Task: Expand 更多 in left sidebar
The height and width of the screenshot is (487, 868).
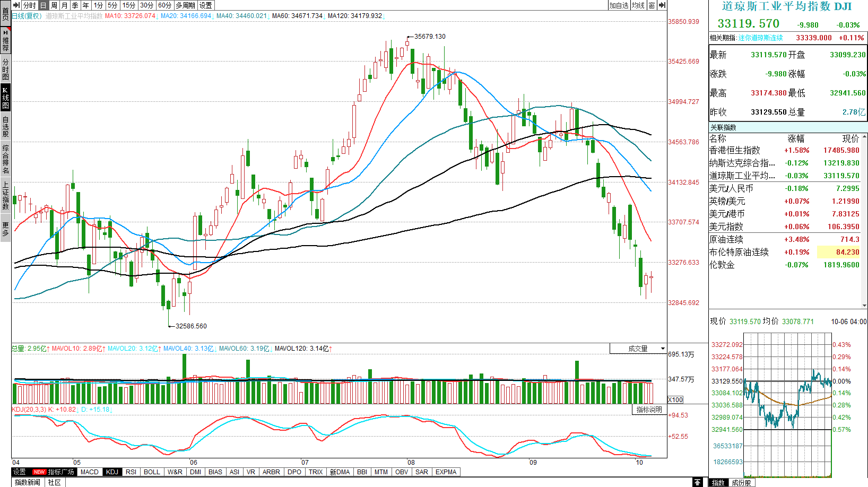Action: coord(5,229)
